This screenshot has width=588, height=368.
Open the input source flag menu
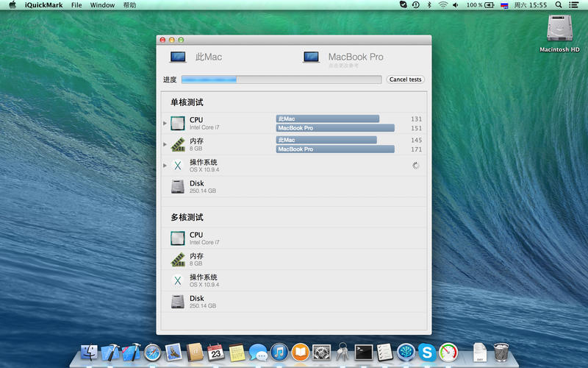[x=504, y=5]
